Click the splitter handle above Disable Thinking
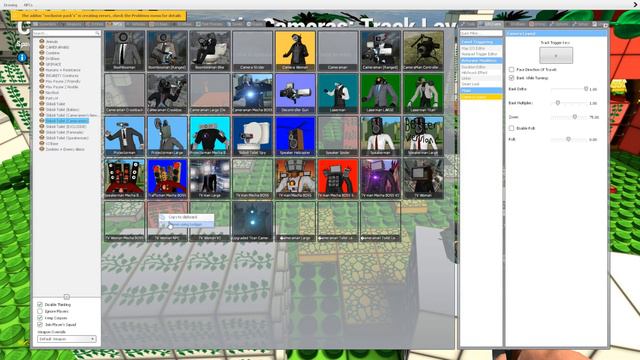Viewport: 640px width, 360px height. point(67,297)
